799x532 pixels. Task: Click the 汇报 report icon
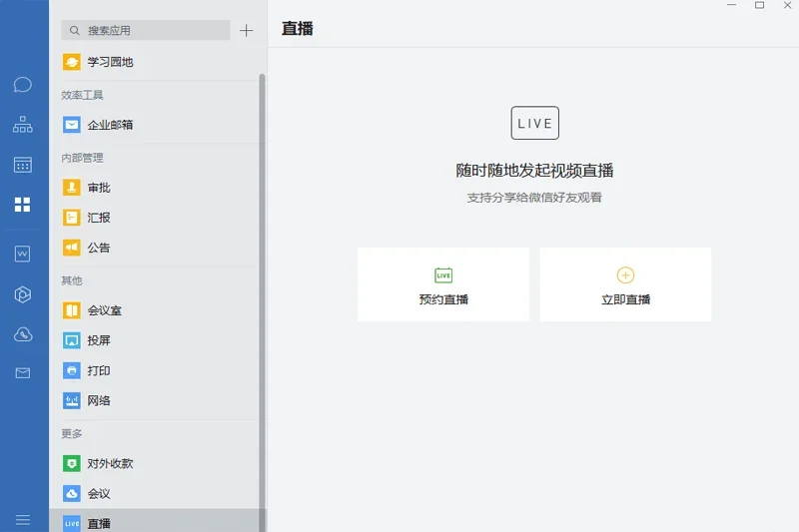[x=72, y=218]
